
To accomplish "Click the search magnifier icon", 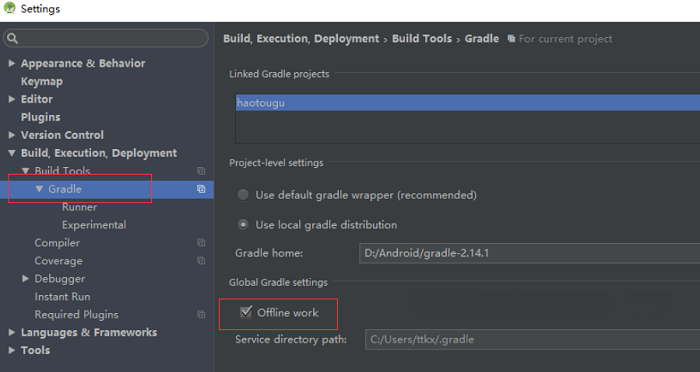I will 12,38.
